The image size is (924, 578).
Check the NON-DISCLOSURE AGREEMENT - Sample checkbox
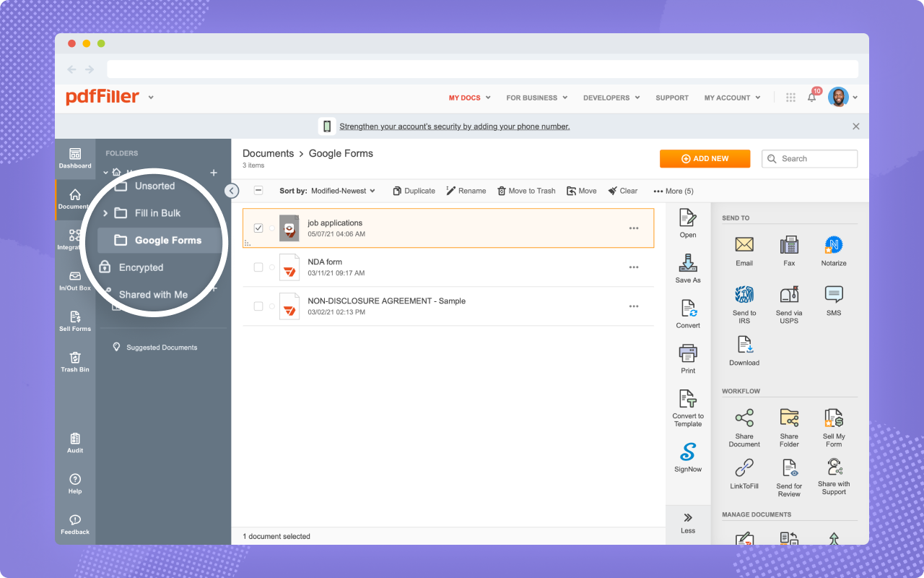pyautogui.click(x=258, y=306)
